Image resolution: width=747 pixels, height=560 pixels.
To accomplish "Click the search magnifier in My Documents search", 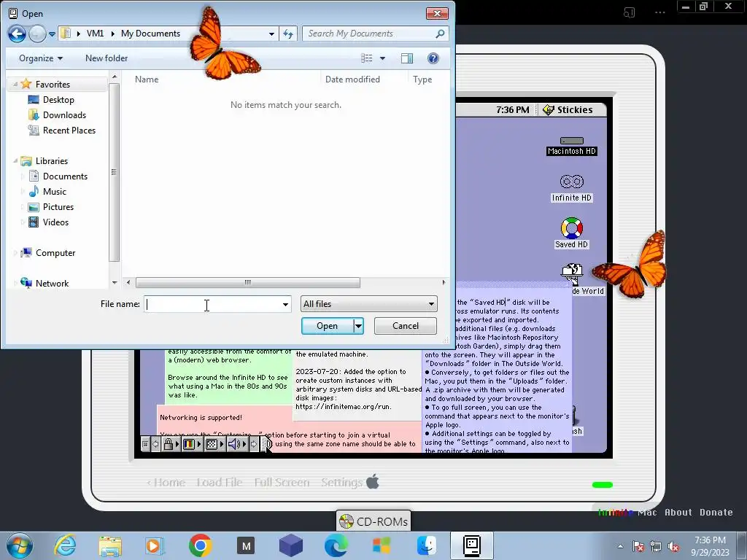I will tap(440, 34).
